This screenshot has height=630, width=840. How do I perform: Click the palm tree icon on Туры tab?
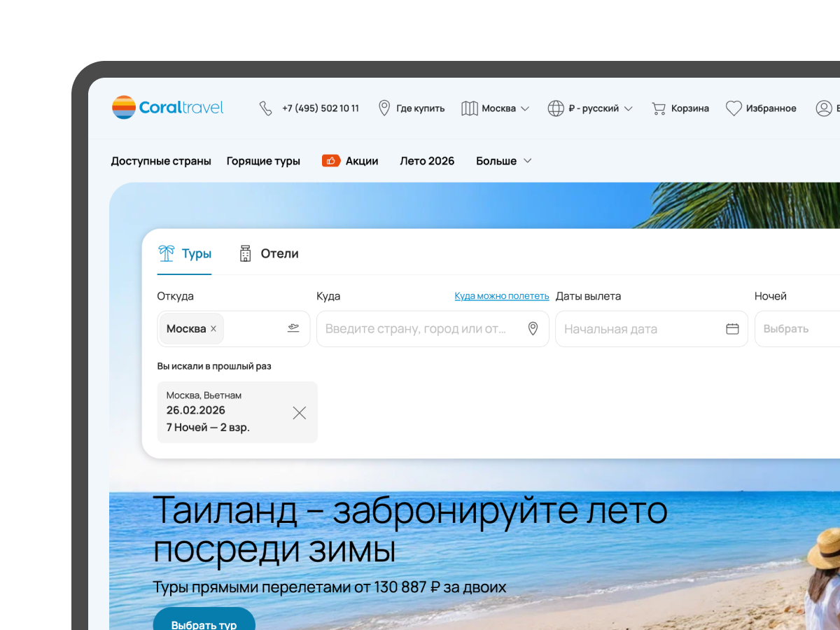[167, 253]
